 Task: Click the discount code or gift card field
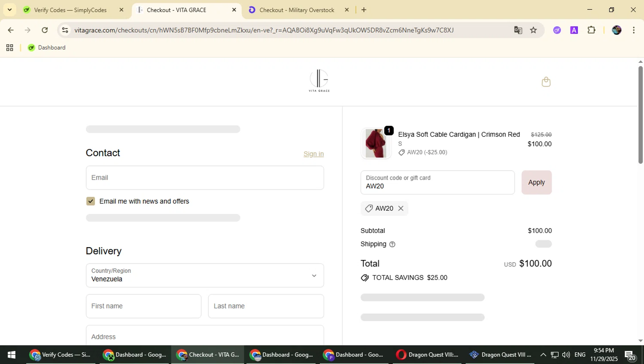click(x=437, y=182)
